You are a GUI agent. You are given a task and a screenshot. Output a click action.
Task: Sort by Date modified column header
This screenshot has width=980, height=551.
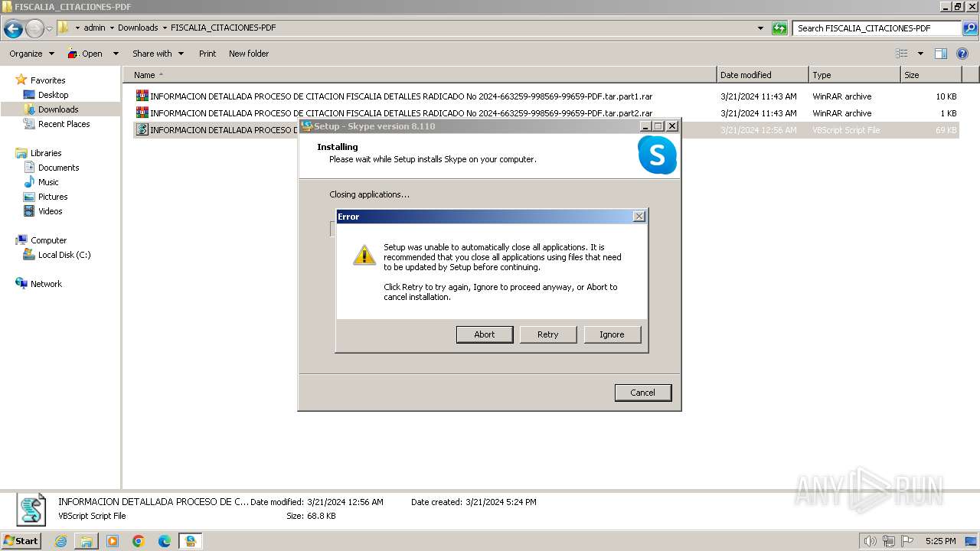(763, 75)
